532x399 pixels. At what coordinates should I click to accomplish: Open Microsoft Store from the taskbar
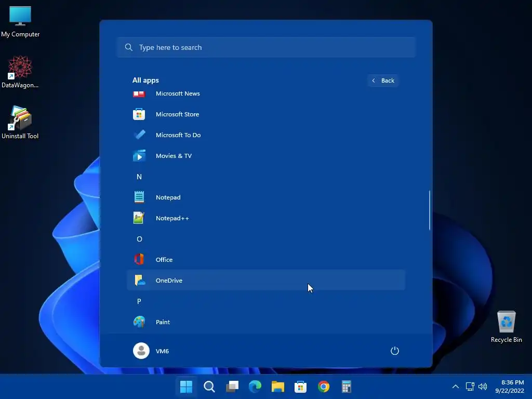(301, 387)
